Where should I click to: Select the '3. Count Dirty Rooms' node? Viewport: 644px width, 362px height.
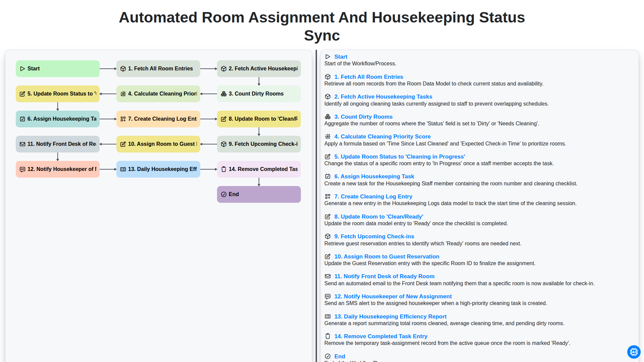click(x=259, y=94)
